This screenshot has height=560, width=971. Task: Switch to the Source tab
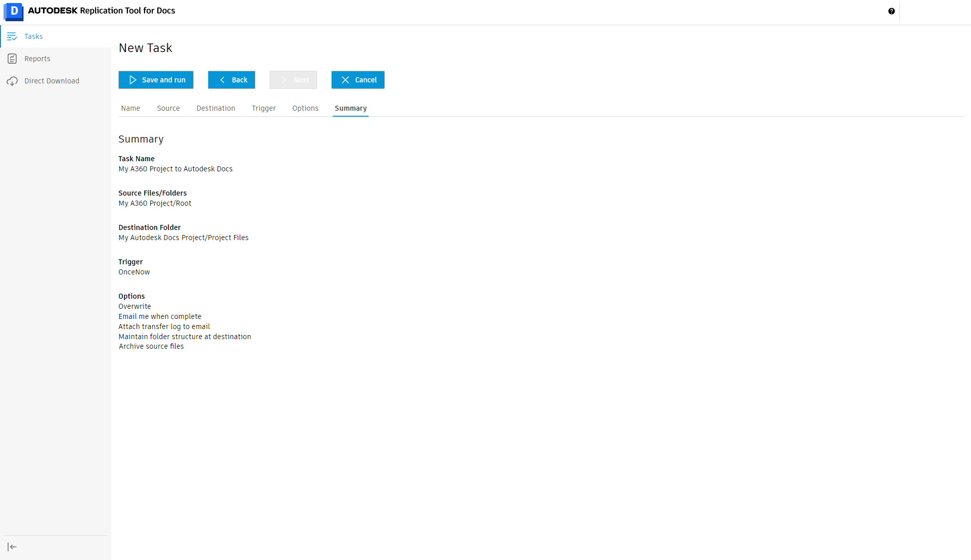click(168, 108)
